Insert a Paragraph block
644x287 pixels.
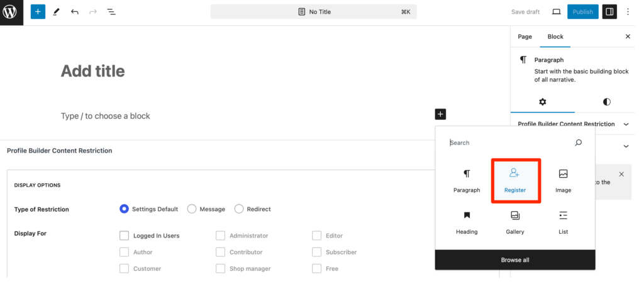pos(467,181)
